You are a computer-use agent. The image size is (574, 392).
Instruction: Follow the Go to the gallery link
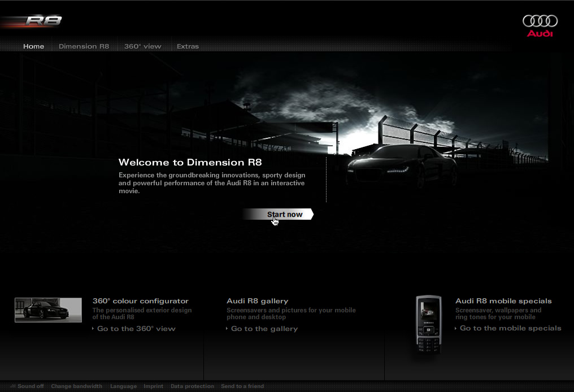tap(264, 329)
